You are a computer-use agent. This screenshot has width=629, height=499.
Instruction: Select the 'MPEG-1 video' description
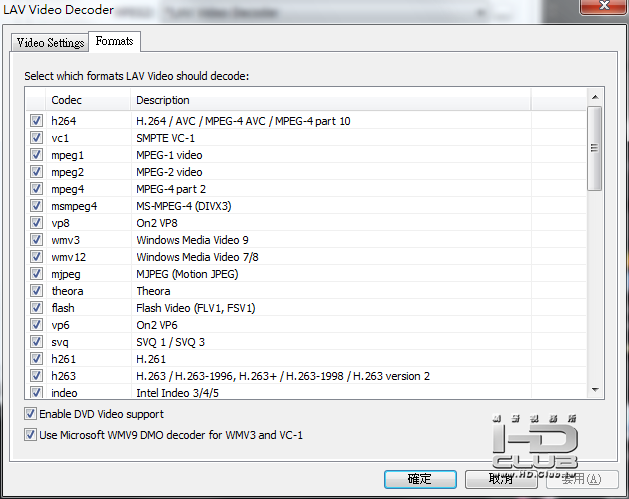[x=169, y=155]
